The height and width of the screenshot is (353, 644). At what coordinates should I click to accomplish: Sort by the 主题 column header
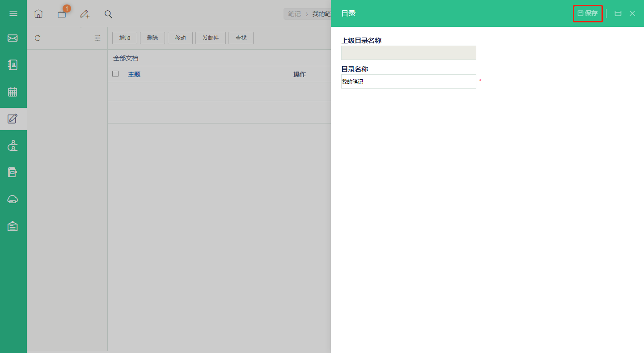(134, 74)
